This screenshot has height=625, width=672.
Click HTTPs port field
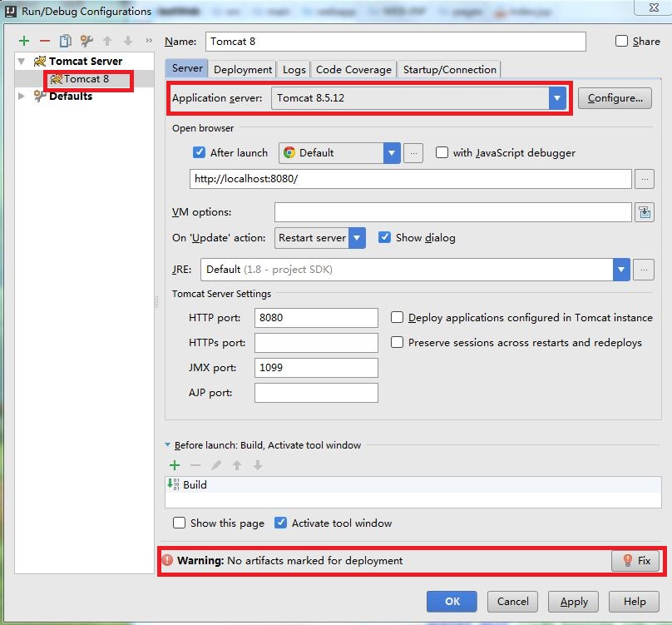[316, 343]
